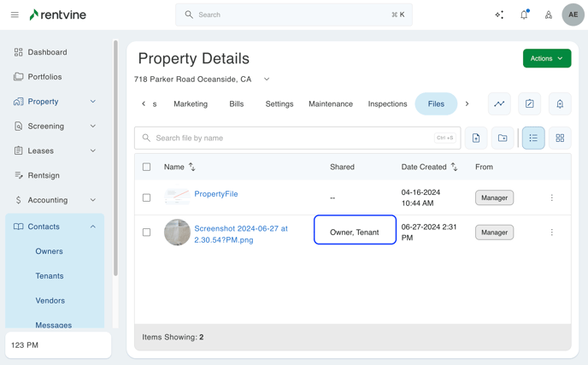Screen dimensions: 588x365
Task: Click the new folder icon
Action: (503, 138)
